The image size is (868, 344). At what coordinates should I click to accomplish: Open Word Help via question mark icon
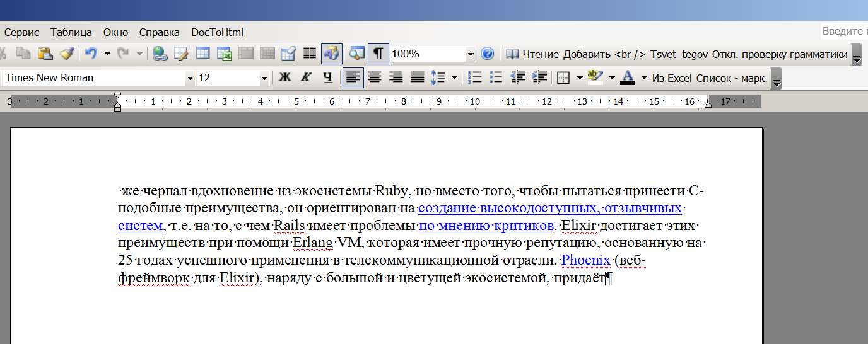487,54
